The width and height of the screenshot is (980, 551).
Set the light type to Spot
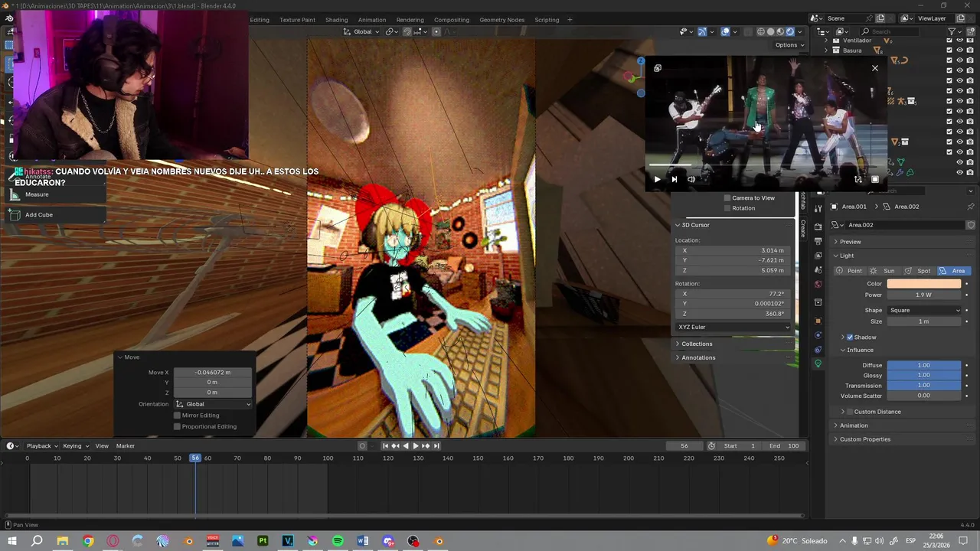pyautogui.click(x=918, y=271)
